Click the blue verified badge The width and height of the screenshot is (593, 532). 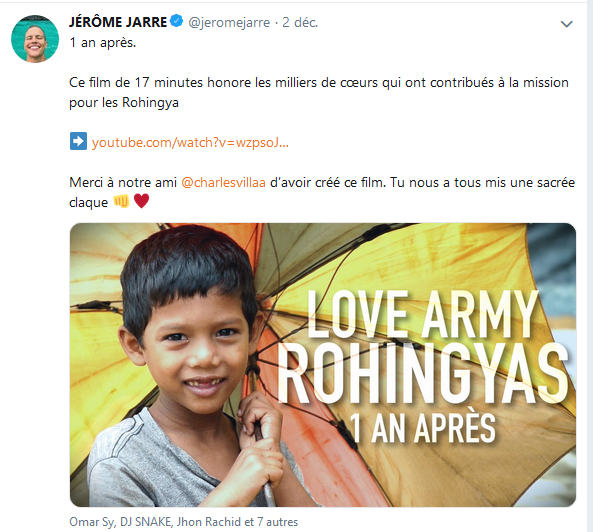[x=176, y=21]
